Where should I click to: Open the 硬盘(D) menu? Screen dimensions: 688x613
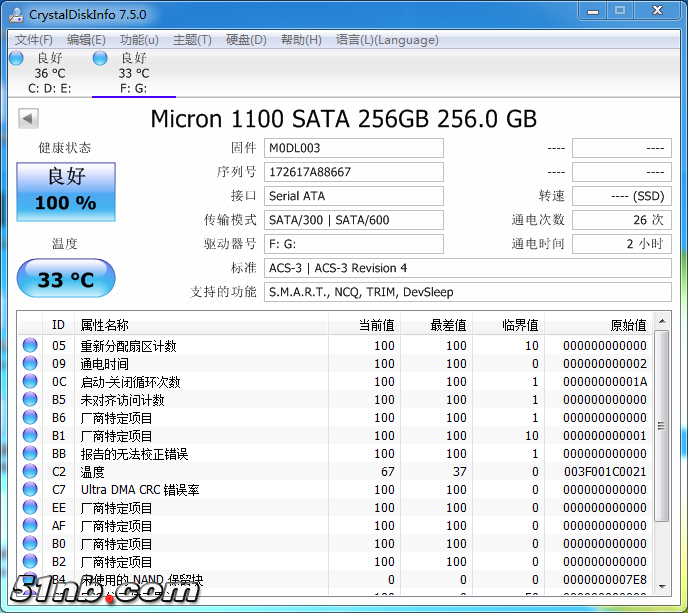[x=246, y=40]
